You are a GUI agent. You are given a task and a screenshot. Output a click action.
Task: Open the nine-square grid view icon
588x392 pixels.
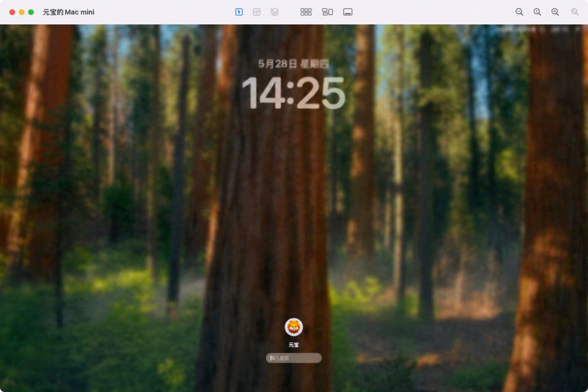point(306,12)
